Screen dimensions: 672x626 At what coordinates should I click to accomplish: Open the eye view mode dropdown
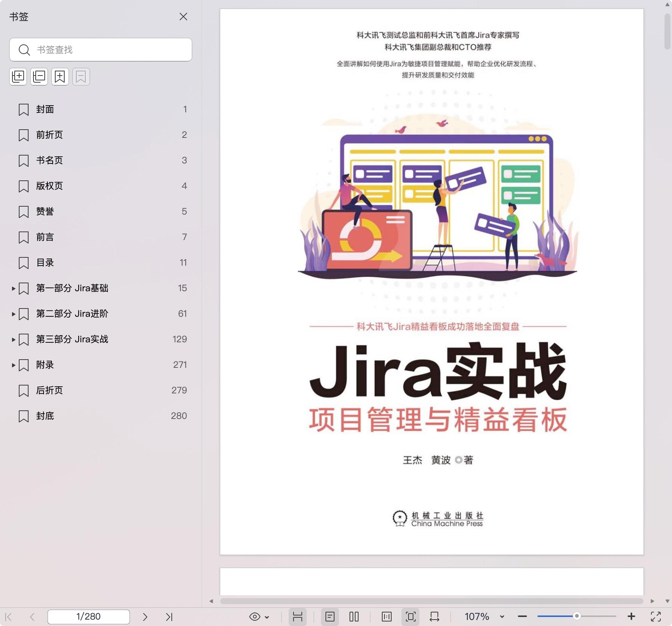tap(259, 617)
